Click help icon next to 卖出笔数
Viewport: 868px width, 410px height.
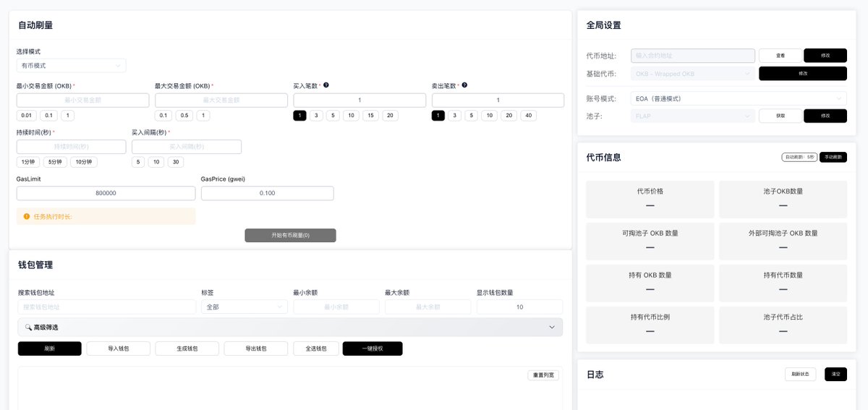(464, 85)
